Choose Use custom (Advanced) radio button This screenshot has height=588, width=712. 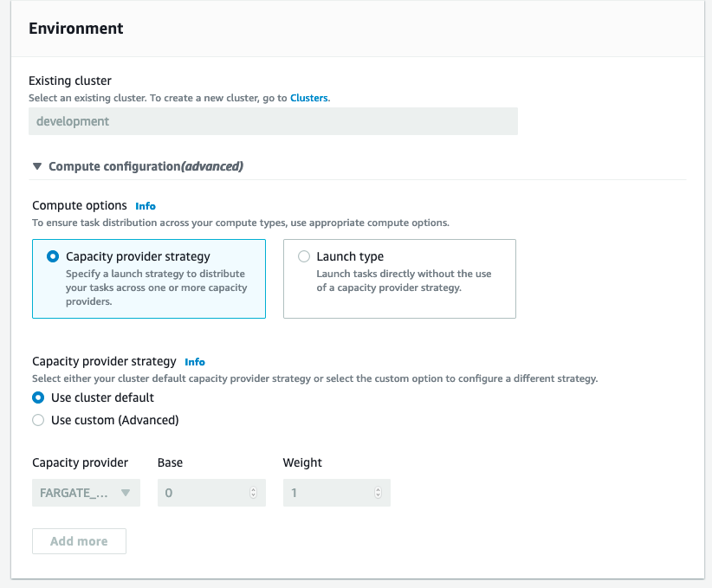point(38,420)
